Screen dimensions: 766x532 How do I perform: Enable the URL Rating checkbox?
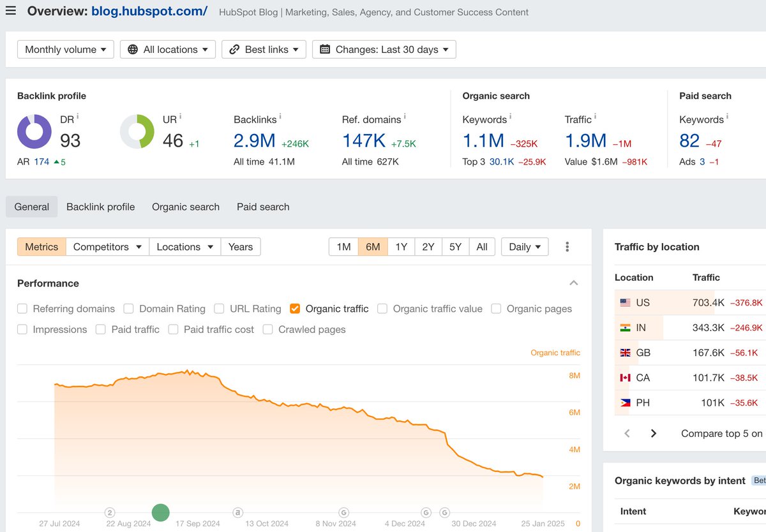[x=219, y=309]
